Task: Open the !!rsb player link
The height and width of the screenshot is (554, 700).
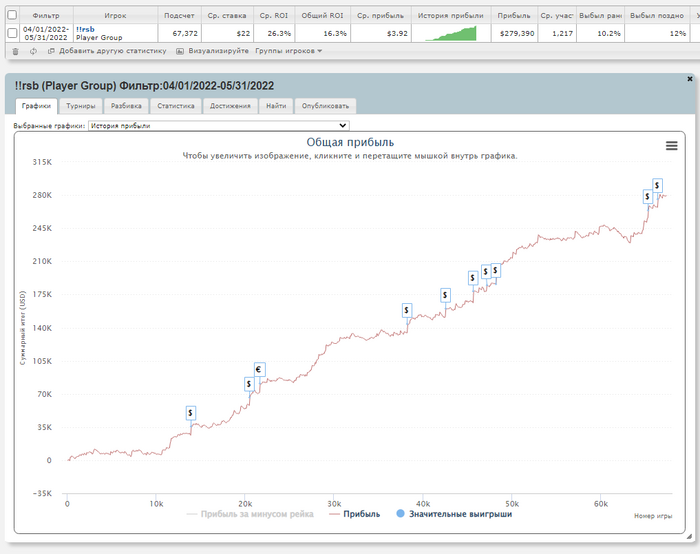Action: coord(85,29)
